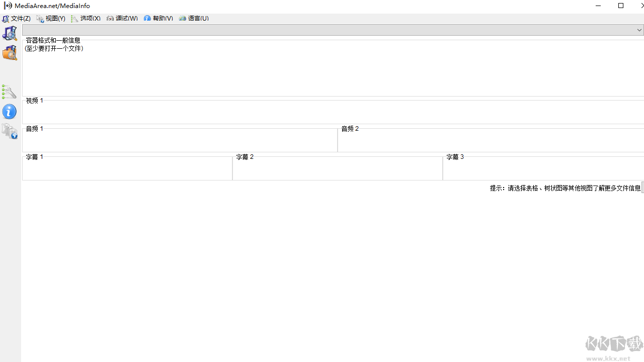This screenshot has height=362, width=644.
Task: Click the gauge icon beside 调试(W)
Action: [x=110, y=18]
